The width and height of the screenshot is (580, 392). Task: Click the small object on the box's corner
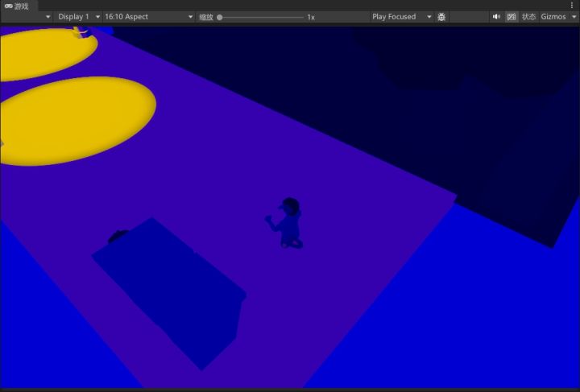pos(118,236)
